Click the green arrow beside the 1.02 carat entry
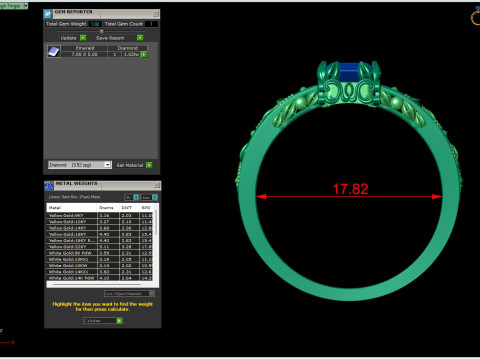The width and height of the screenshot is (480, 360). click(144, 54)
